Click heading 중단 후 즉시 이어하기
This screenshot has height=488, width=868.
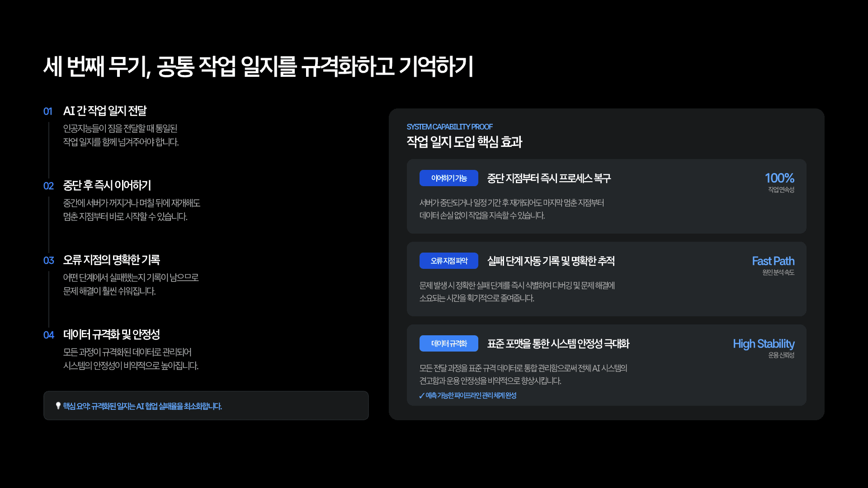(x=107, y=185)
